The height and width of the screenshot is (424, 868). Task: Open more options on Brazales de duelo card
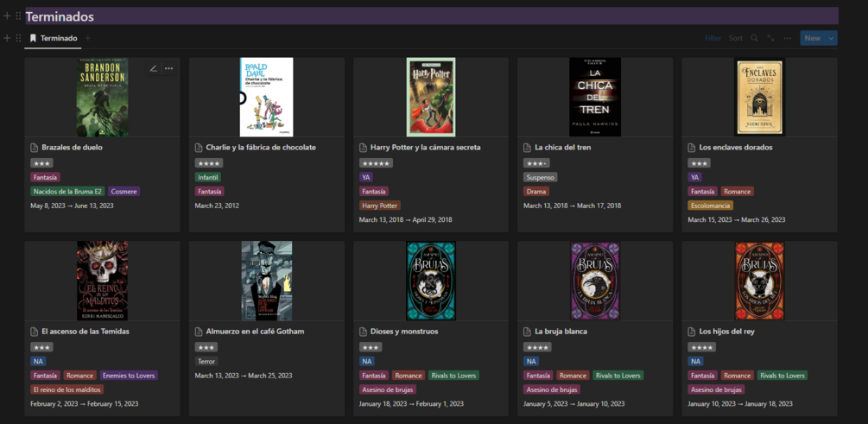point(168,68)
